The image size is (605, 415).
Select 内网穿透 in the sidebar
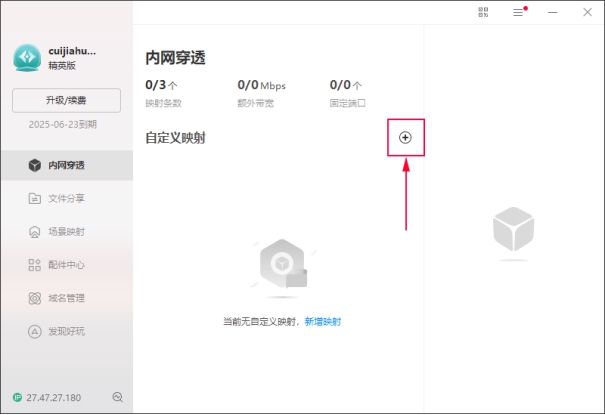pos(66,165)
